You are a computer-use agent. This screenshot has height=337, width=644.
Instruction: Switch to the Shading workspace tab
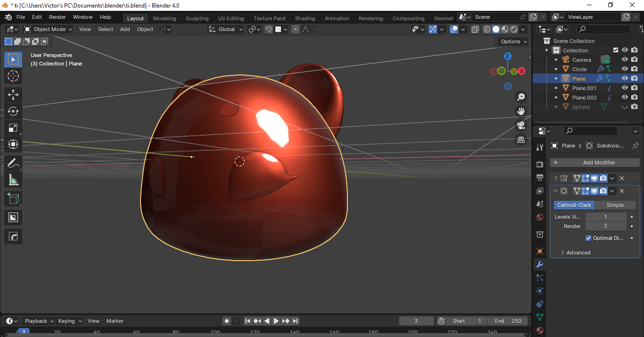click(x=305, y=18)
